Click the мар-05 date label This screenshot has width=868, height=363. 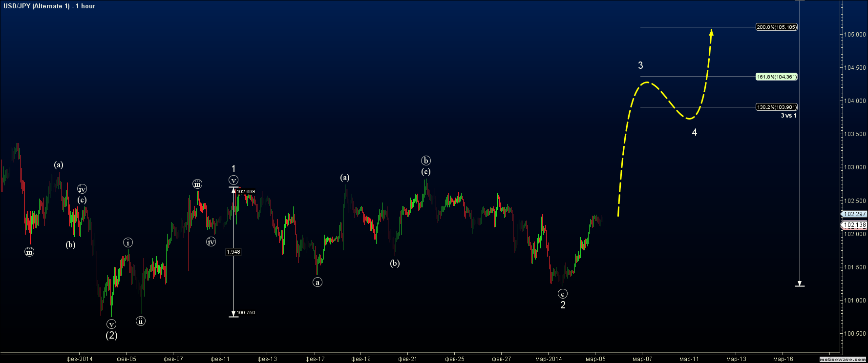[595, 359]
